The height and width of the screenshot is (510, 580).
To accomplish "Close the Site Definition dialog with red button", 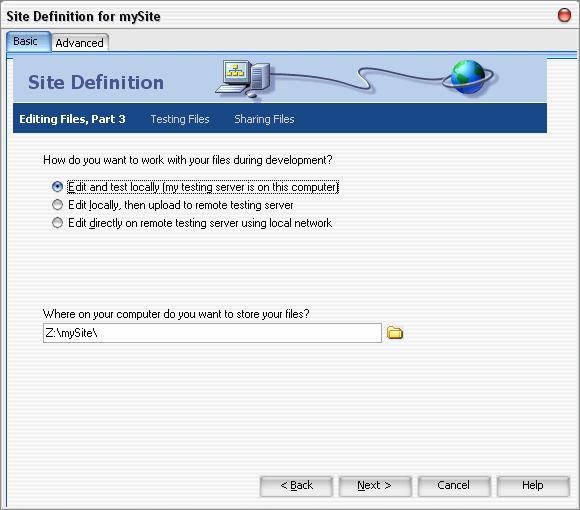I will [564, 15].
